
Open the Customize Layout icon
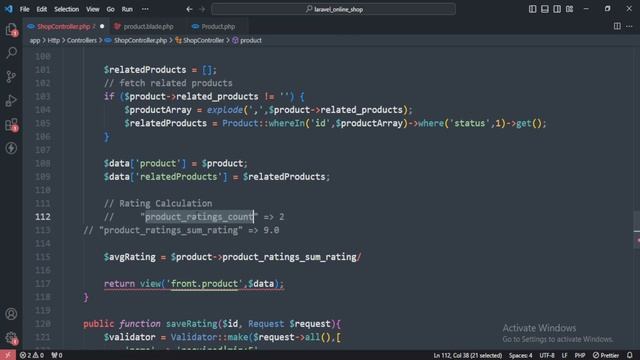(569, 9)
